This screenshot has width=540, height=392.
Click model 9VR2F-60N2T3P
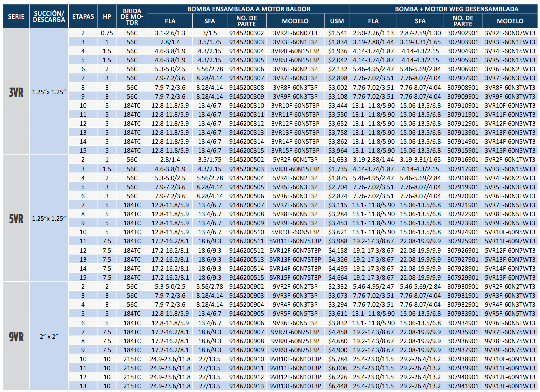tap(295, 286)
